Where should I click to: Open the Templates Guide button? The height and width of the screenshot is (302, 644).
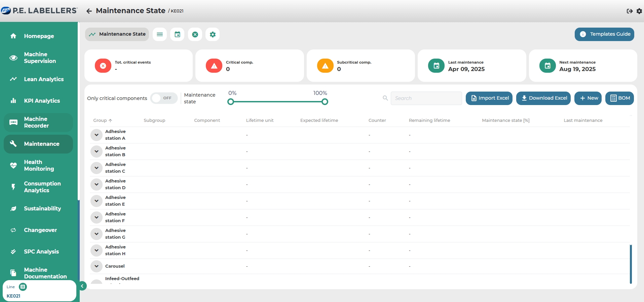pos(604,34)
